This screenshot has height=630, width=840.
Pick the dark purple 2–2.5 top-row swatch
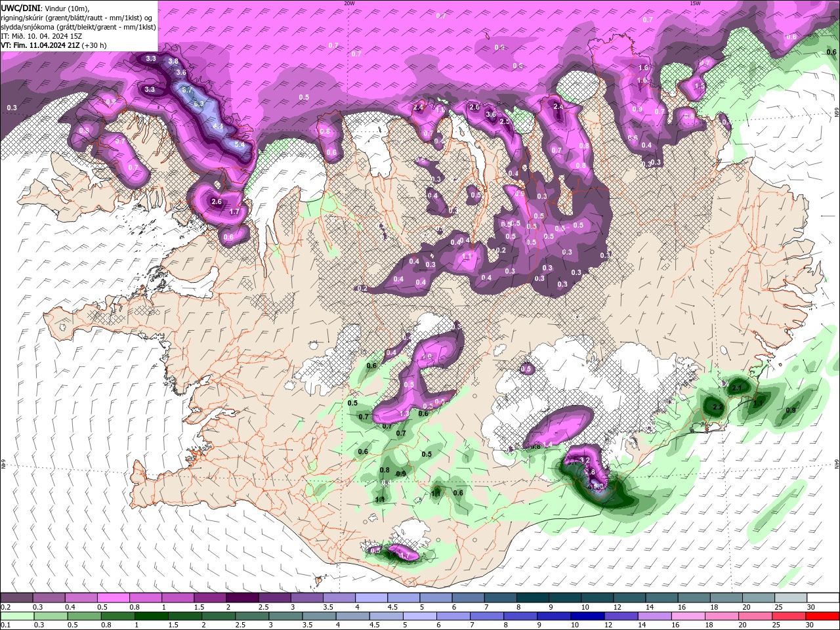click(x=241, y=598)
